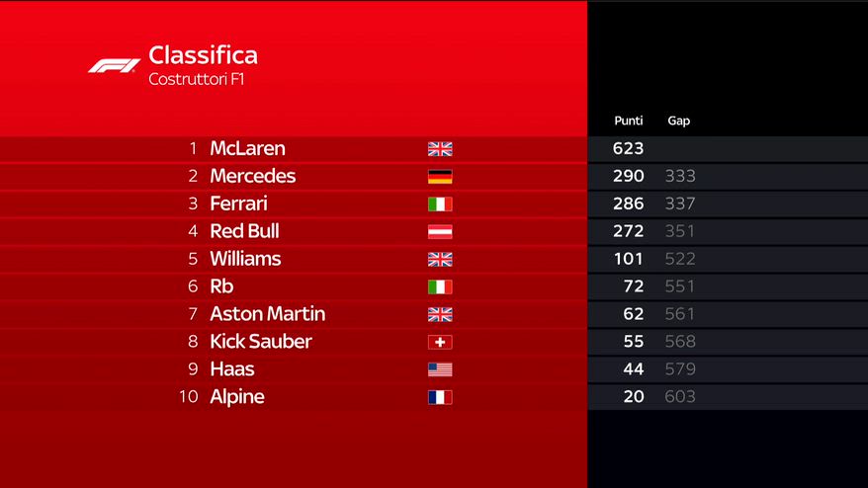This screenshot has width=868, height=488.
Task: Click the Ferrari Italian flag icon
Action: tap(440, 204)
